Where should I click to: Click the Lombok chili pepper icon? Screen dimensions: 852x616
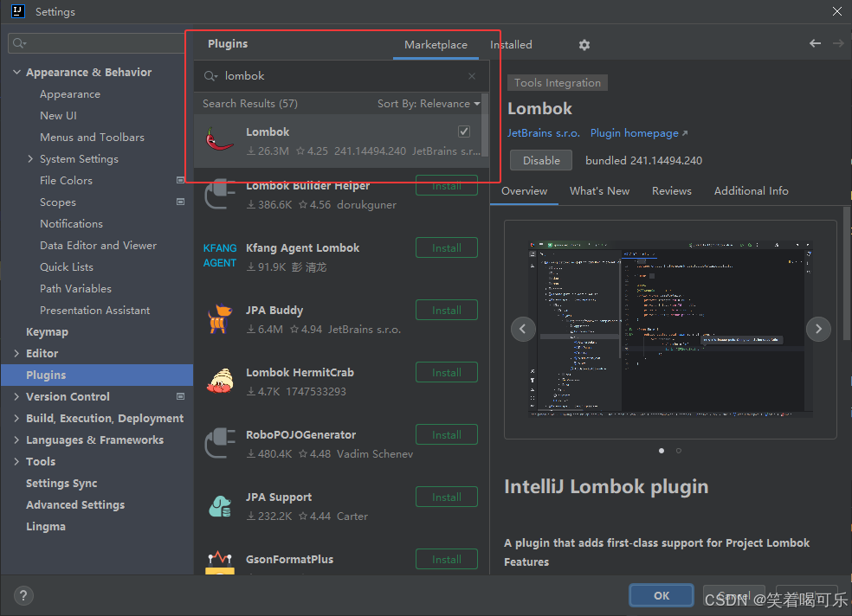[220, 139]
